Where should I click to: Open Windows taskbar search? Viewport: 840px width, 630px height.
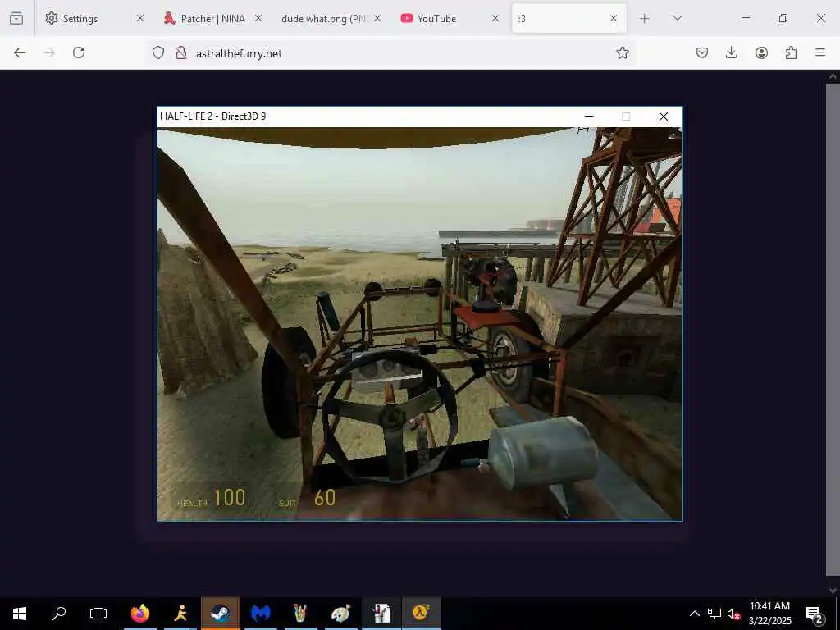(x=59, y=614)
